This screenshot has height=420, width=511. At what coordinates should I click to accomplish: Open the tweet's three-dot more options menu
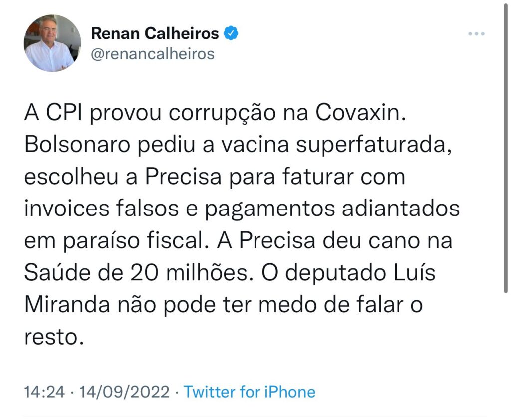[476, 34]
